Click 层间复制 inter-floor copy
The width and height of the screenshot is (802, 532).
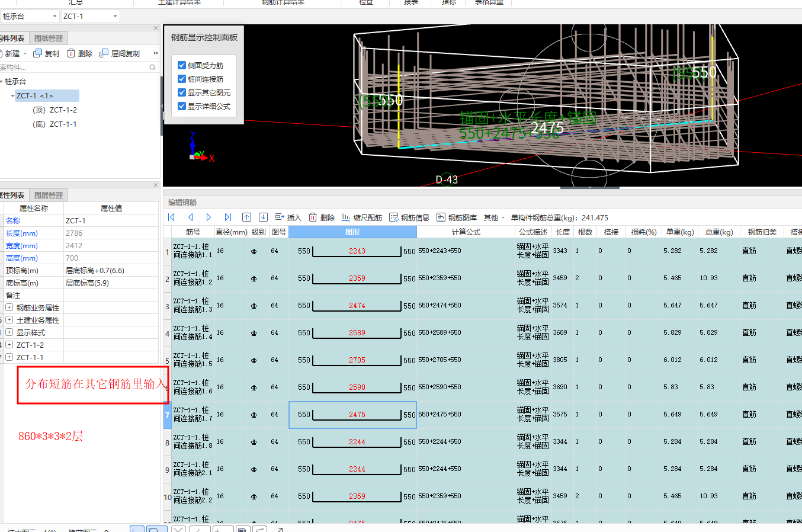pyautogui.click(x=120, y=53)
